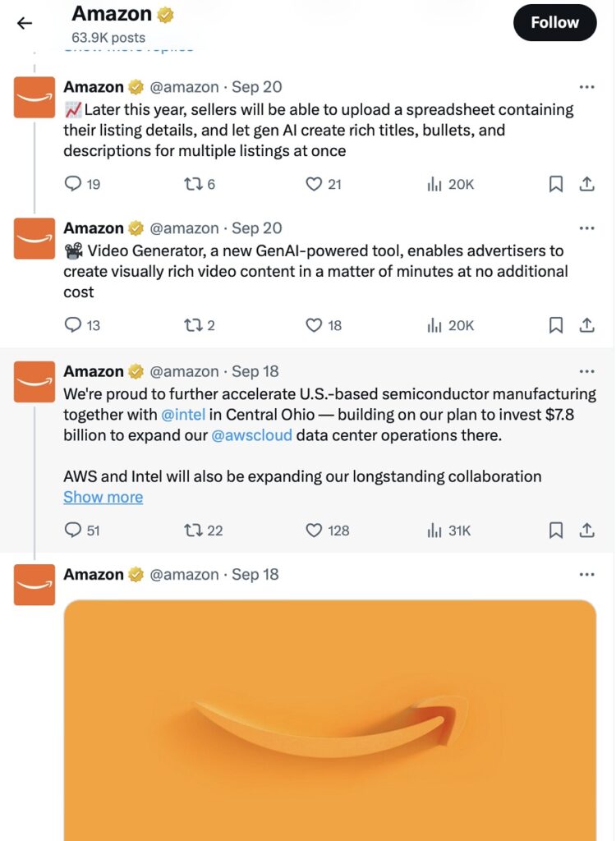Share the spreadsheet listing tweet
The image size is (616, 841).
[586, 185]
